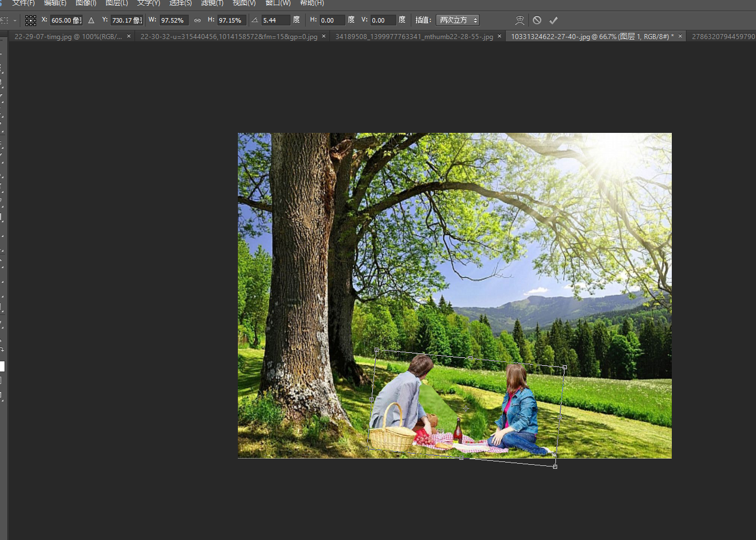
Task: Click the bottom-right transform handle
Action: 555,466
